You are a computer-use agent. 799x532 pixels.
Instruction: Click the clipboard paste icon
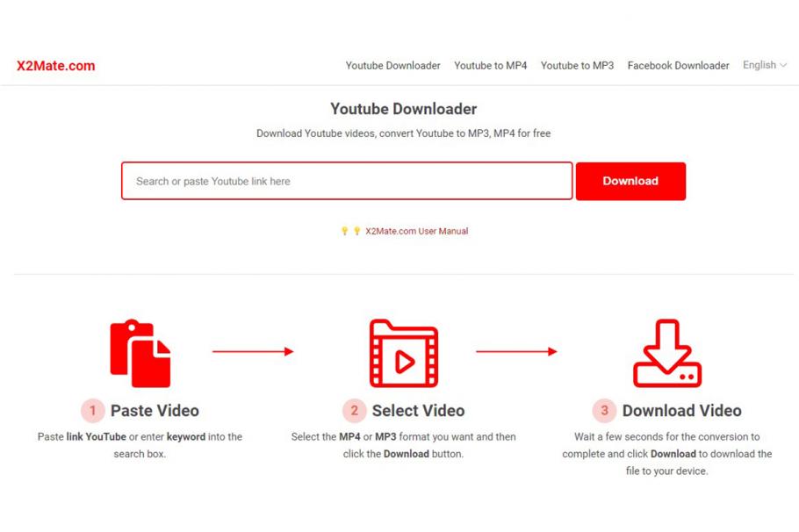click(x=140, y=353)
